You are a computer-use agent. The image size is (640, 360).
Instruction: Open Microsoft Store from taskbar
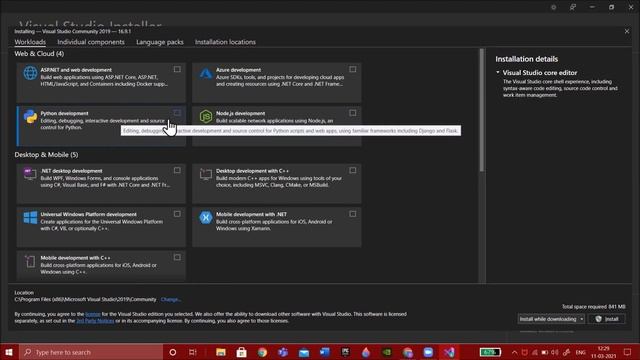pyautogui.click(x=242, y=352)
